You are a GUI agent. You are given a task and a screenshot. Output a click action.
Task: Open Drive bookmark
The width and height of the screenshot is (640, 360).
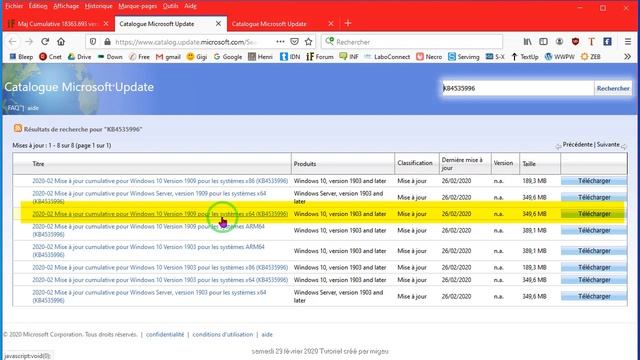pos(79,57)
